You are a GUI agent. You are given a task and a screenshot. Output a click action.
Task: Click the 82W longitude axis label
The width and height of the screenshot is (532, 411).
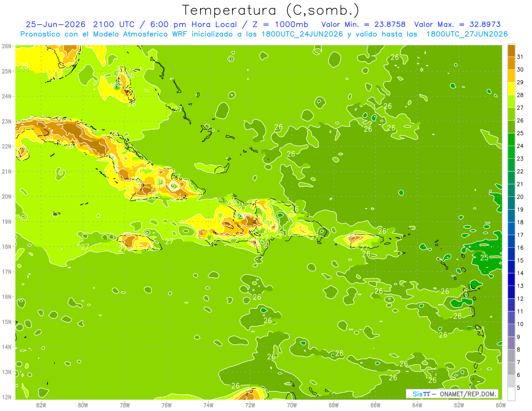tap(41, 404)
